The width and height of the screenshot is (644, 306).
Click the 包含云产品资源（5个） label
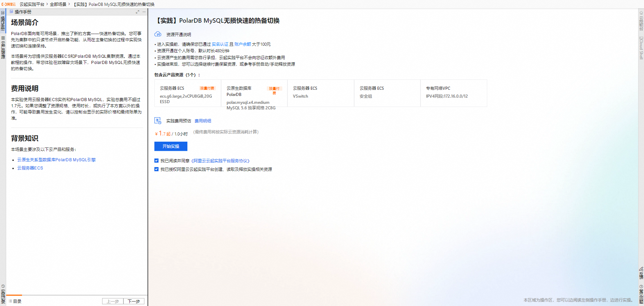coord(177,75)
